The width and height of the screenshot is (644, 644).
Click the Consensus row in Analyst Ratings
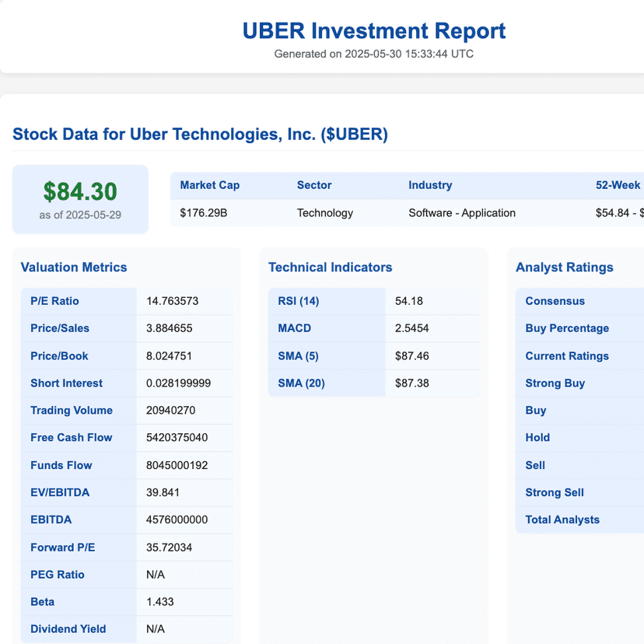[x=555, y=301]
